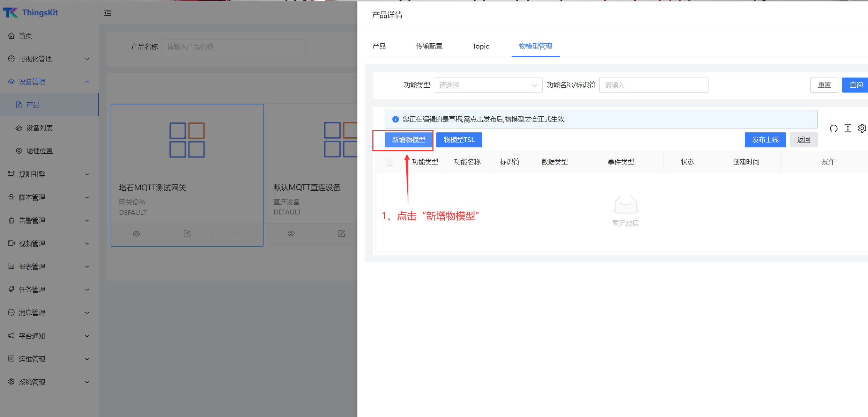Open 设备列表 in the sidebar
This screenshot has width=868, height=417.
[x=39, y=128]
